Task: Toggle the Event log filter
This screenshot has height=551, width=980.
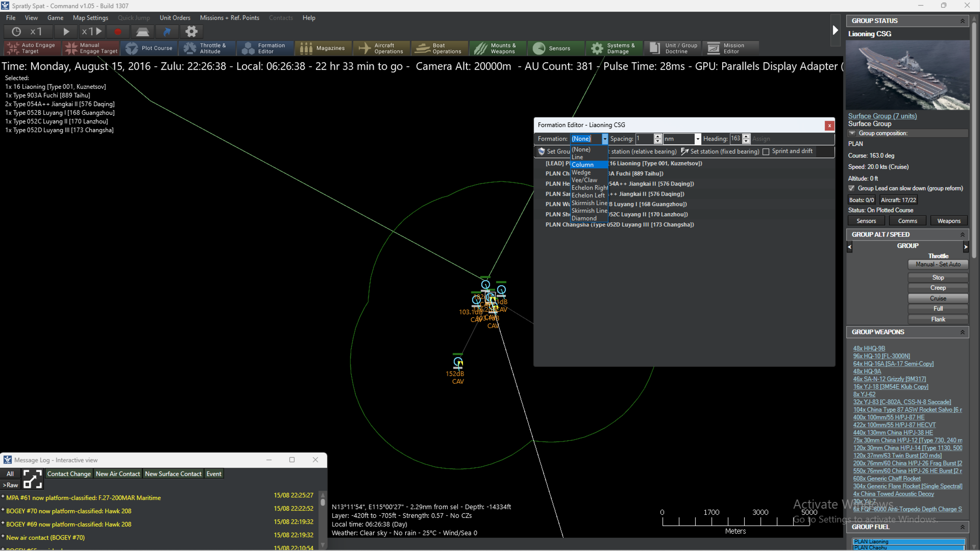Action: pyautogui.click(x=214, y=474)
